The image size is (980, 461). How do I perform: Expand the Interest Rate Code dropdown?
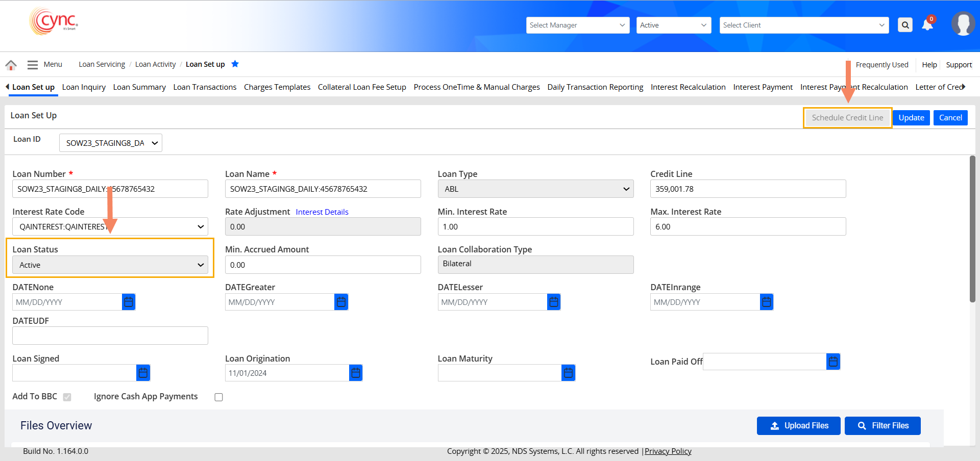coord(110,227)
